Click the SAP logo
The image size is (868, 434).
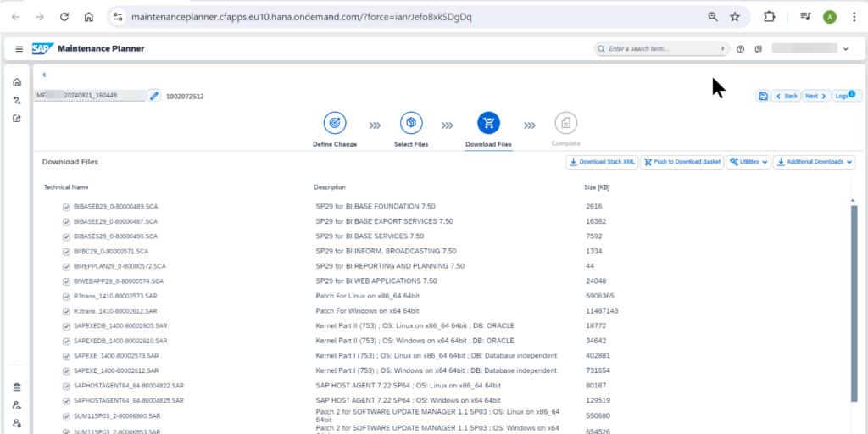click(43, 48)
